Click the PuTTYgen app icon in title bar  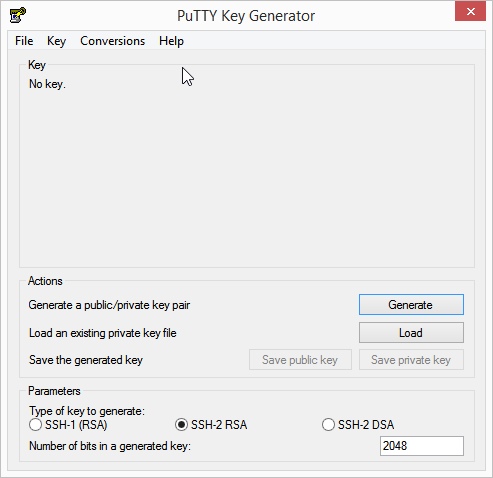18,15
